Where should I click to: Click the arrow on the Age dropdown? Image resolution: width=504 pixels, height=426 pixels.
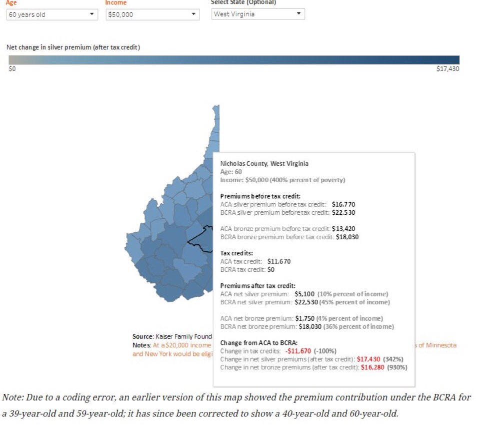point(92,14)
